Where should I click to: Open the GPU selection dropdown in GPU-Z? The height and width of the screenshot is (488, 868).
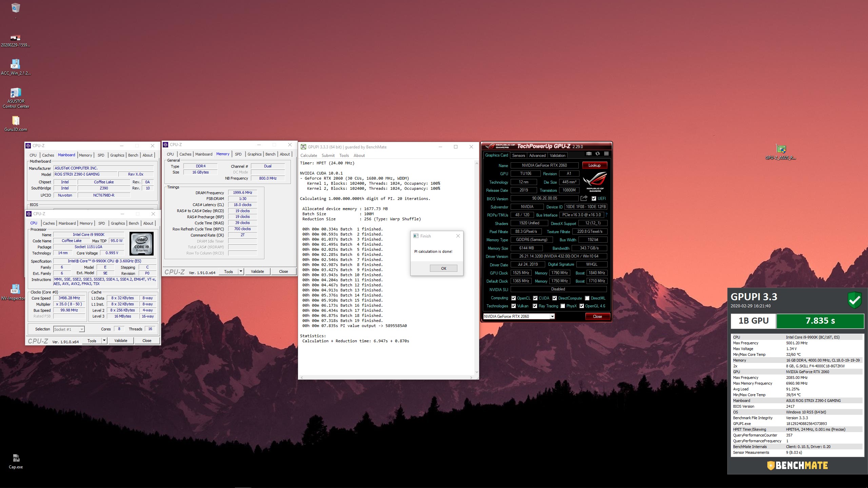(552, 317)
